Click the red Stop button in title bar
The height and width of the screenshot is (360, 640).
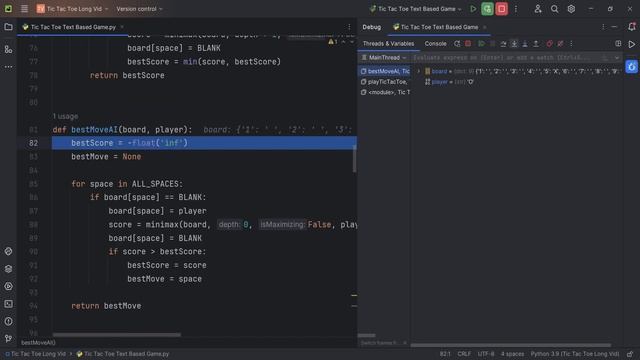502,9
